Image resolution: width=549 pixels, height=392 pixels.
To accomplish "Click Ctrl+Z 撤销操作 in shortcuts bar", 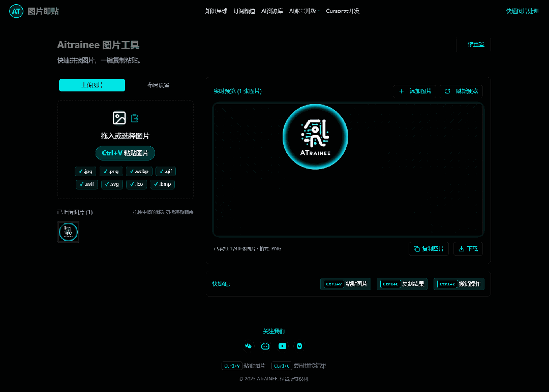I will 459,284.
